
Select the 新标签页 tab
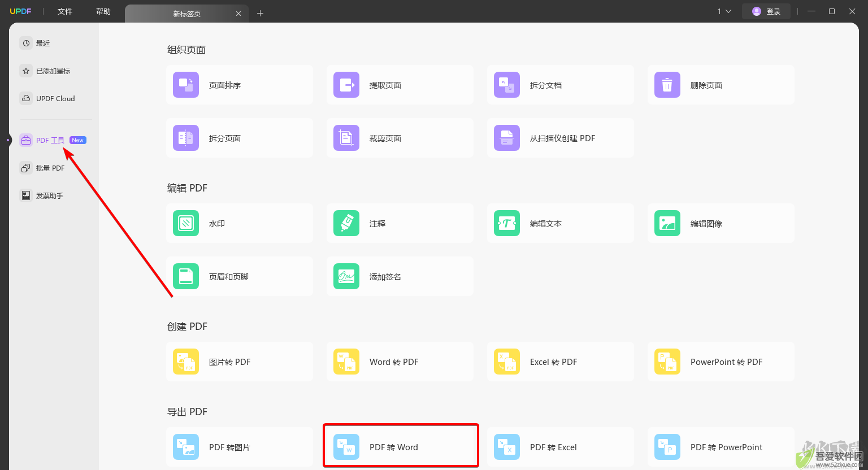coord(186,14)
